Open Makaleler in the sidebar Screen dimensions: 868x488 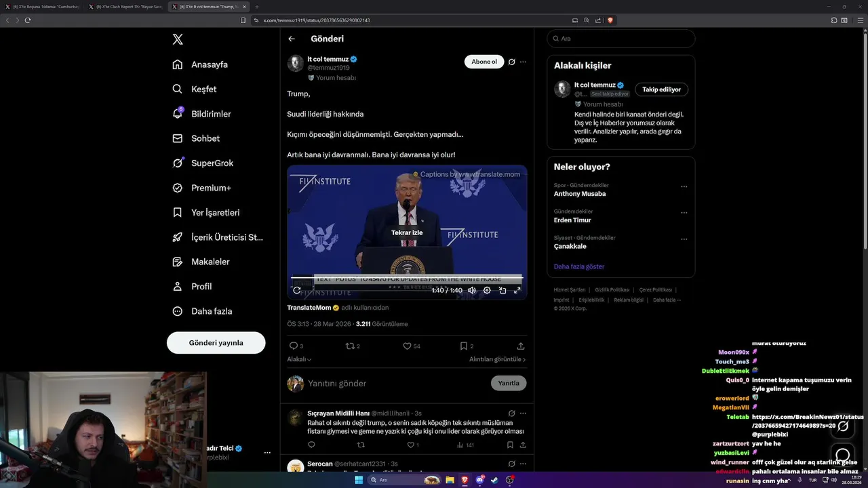[x=201, y=262]
